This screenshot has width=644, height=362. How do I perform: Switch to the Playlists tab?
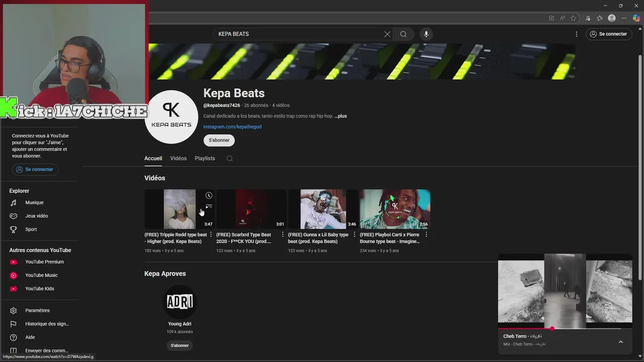point(205,158)
